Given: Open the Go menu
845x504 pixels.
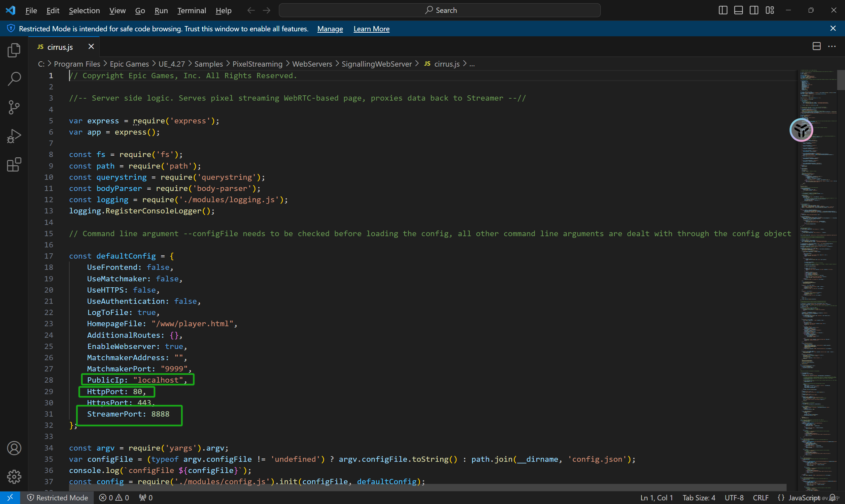Looking at the screenshot, I should (140, 11).
